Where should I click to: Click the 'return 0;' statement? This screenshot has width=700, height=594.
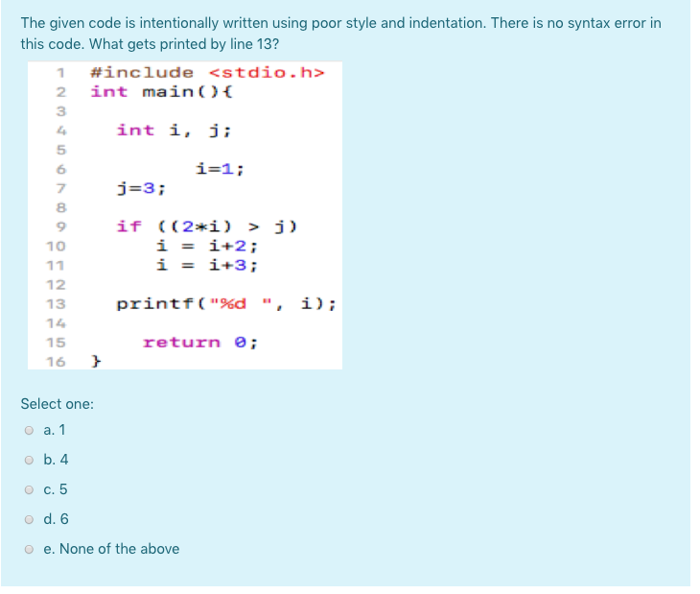[x=200, y=343]
